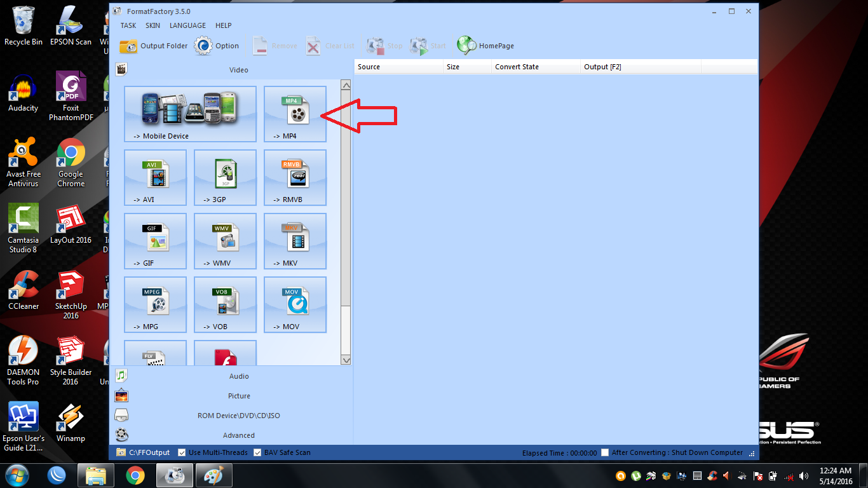Switch to Paint taskbar button

[214, 475]
